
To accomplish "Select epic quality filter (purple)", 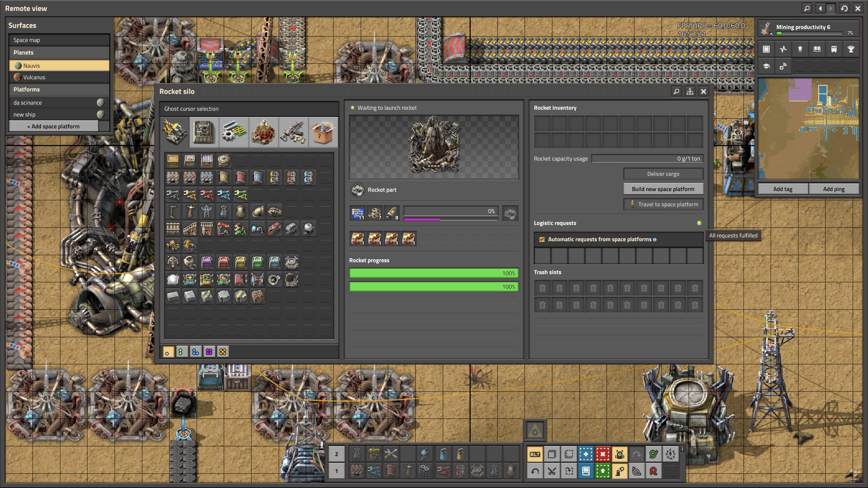I will coord(209,352).
